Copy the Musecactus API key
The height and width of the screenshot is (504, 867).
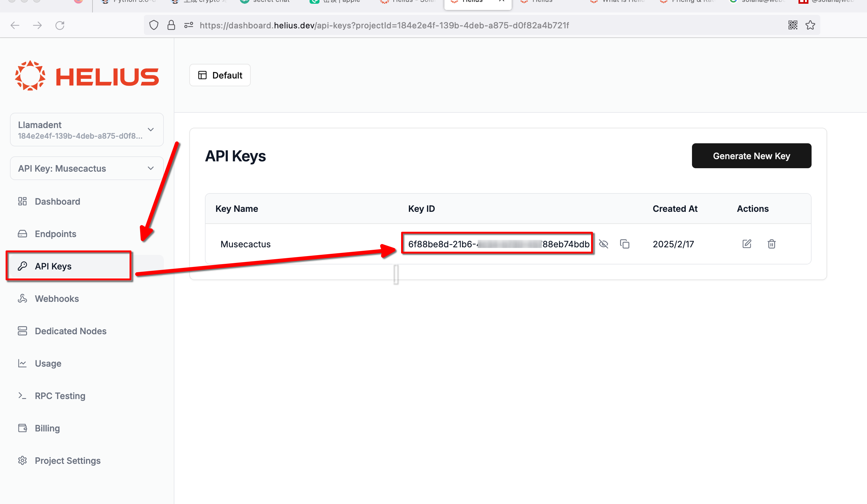(x=624, y=244)
